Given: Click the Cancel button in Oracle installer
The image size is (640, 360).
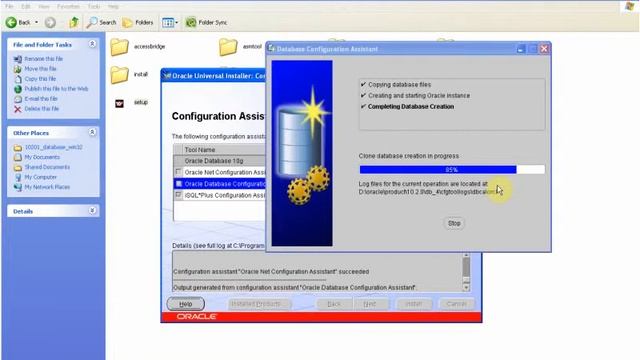Looking at the screenshot, I should click(x=457, y=304).
